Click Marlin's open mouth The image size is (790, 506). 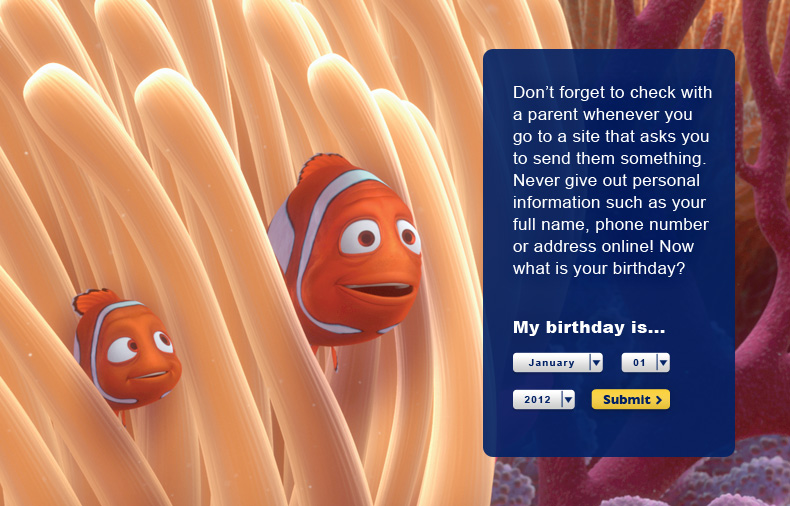click(x=379, y=289)
